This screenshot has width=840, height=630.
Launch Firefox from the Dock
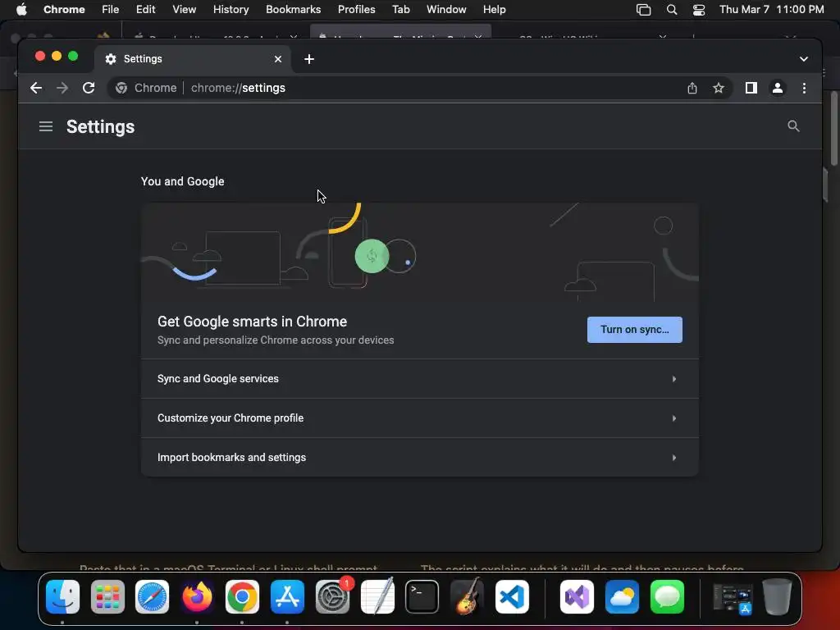pos(197,597)
